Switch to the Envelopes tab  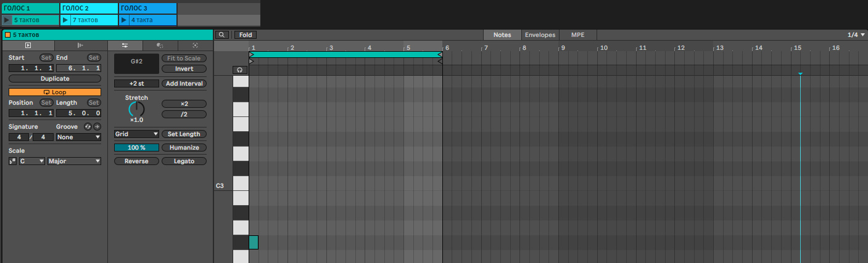click(540, 35)
